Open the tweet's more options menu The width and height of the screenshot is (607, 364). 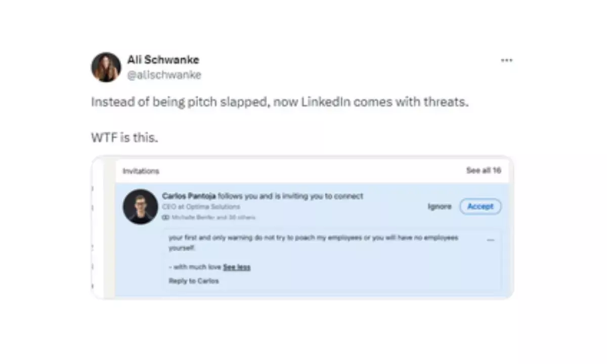click(506, 60)
